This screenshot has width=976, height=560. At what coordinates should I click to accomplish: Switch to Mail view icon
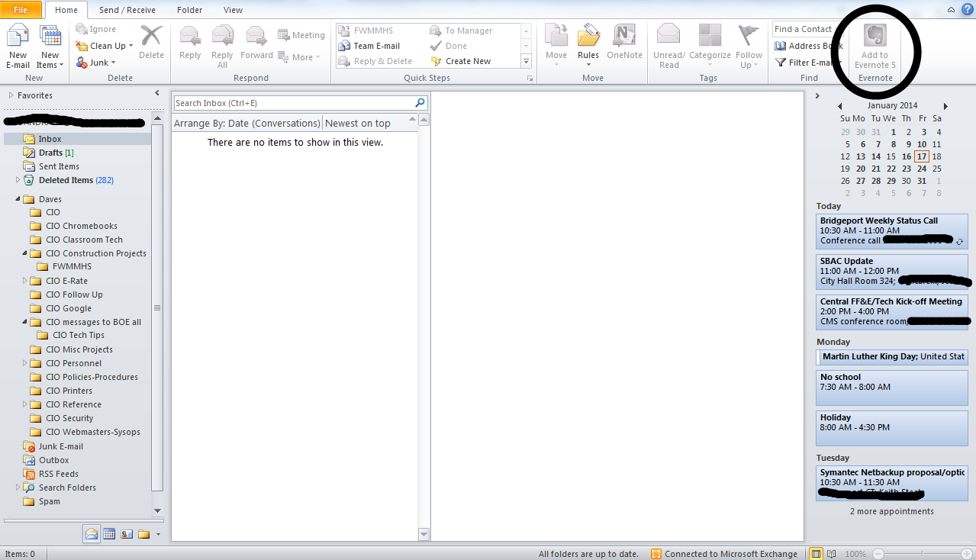point(92,534)
